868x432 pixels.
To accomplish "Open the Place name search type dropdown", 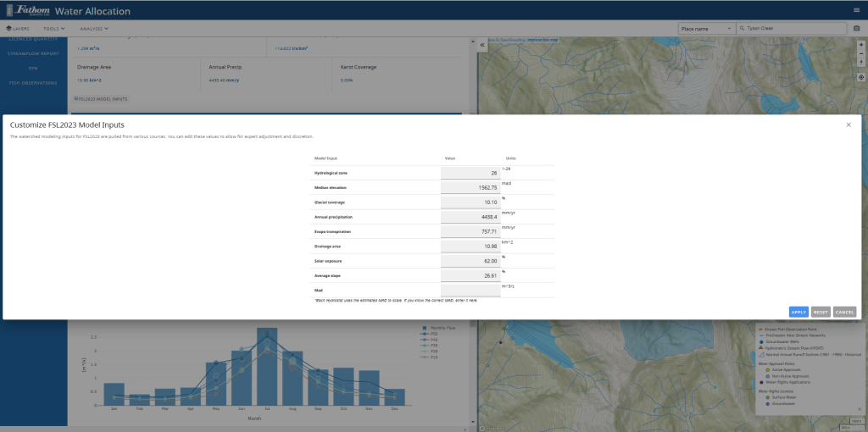I will (x=705, y=28).
